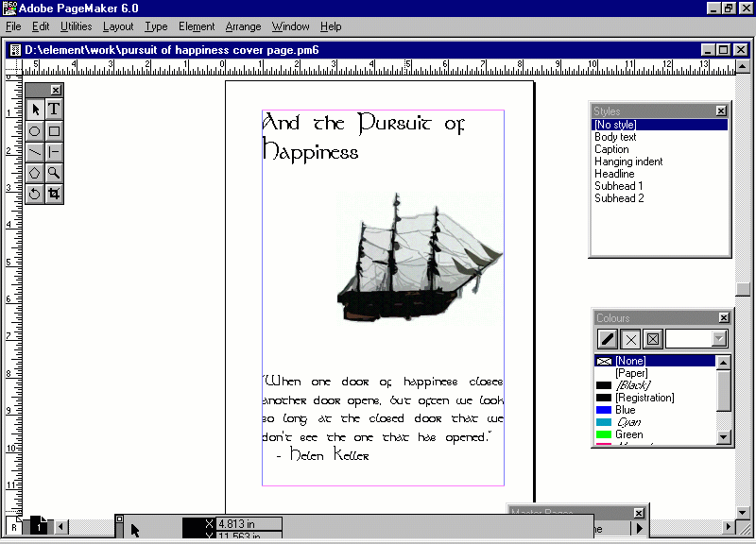Select the Zoom magnifier tool

pos(55,173)
